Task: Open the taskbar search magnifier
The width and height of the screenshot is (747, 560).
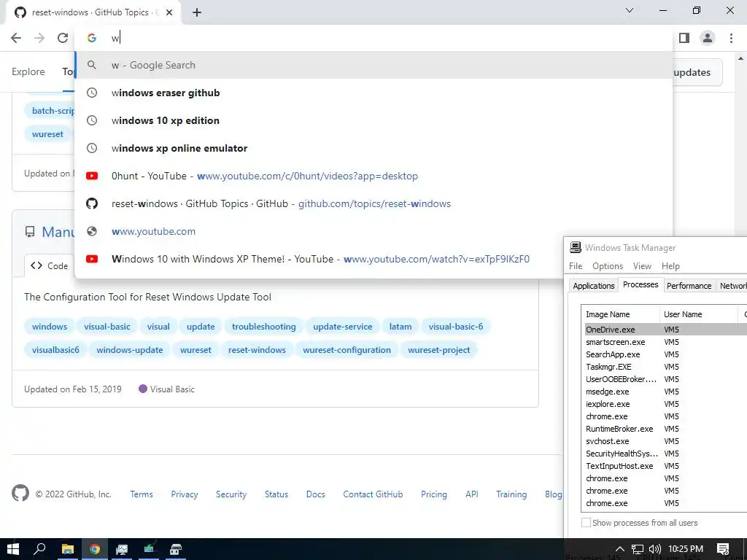Action: (39, 549)
